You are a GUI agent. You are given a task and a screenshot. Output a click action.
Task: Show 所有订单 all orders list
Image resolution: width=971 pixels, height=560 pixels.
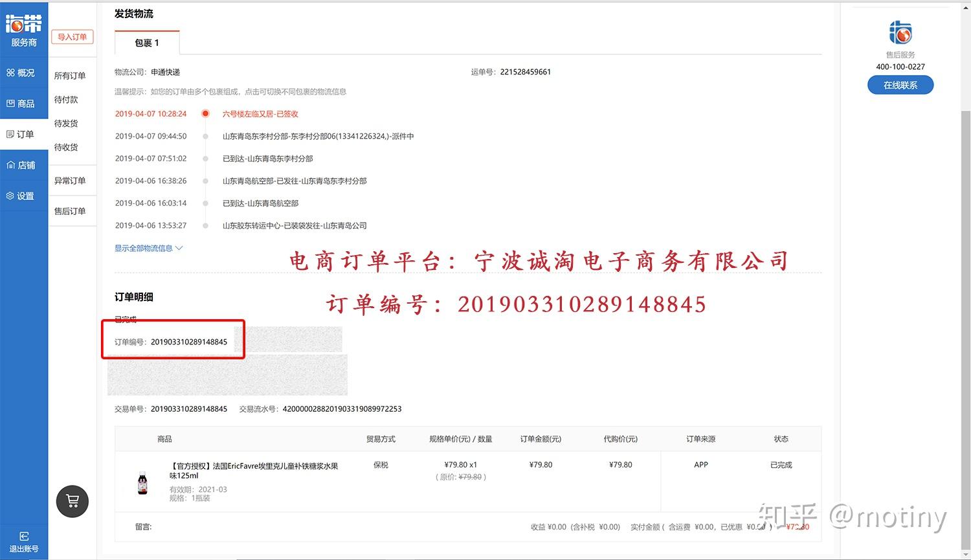(x=70, y=76)
